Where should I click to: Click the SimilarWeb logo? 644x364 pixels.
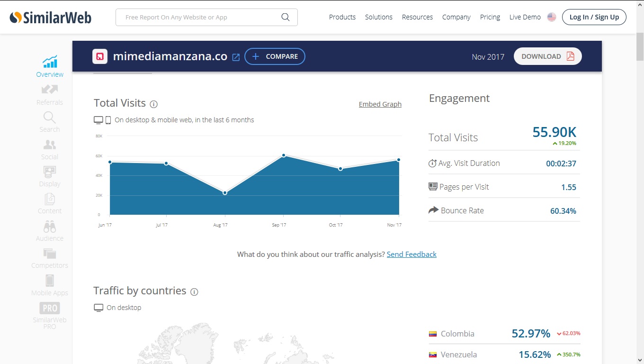click(50, 18)
